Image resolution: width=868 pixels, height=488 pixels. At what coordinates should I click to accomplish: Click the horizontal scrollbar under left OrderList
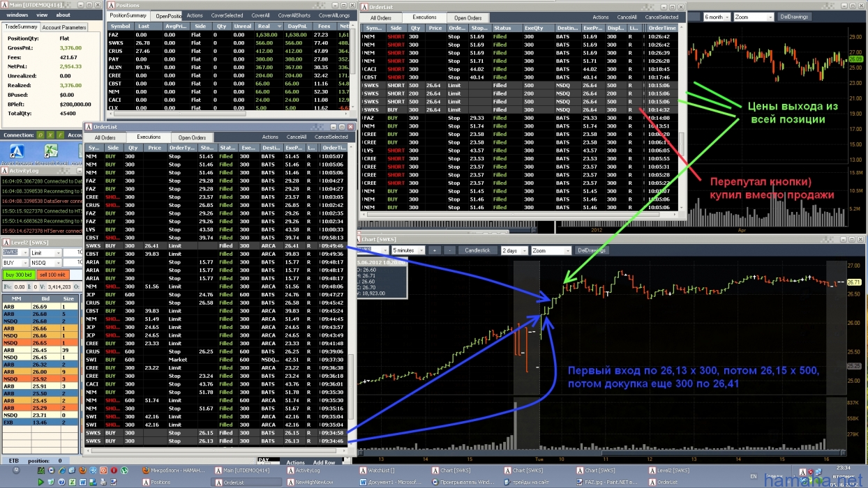216,450
